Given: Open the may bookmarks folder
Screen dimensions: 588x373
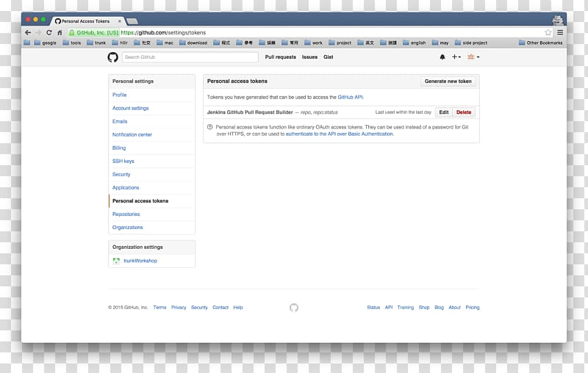Looking at the screenshot, I should pyautogui.click(x=440, y=43).
